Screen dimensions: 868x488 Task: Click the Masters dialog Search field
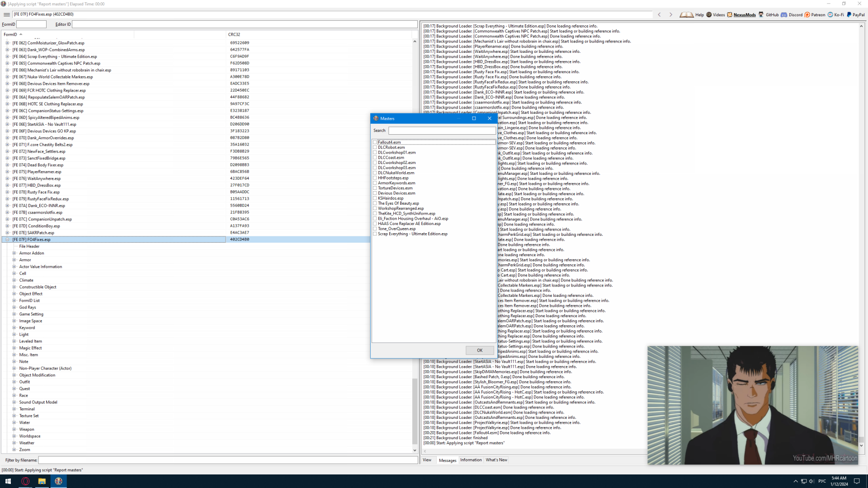(442, 131)
